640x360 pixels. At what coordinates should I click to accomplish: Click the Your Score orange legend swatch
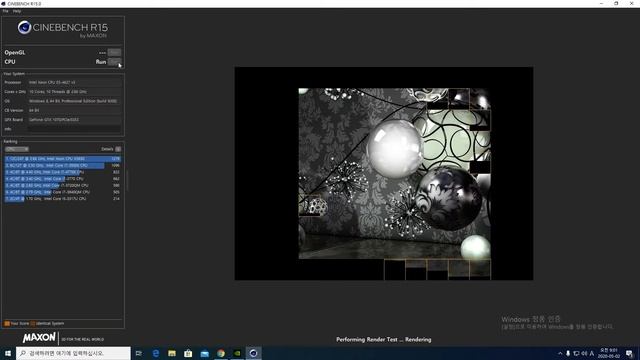7,324
